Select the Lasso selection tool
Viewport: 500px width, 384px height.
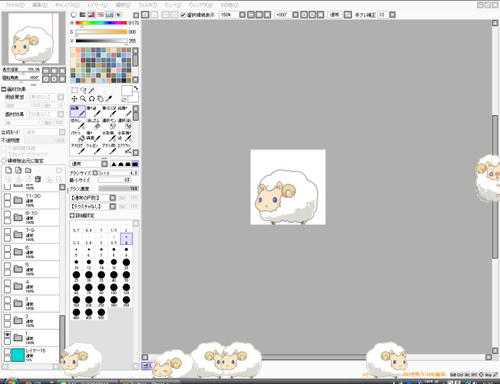point(83,90)
